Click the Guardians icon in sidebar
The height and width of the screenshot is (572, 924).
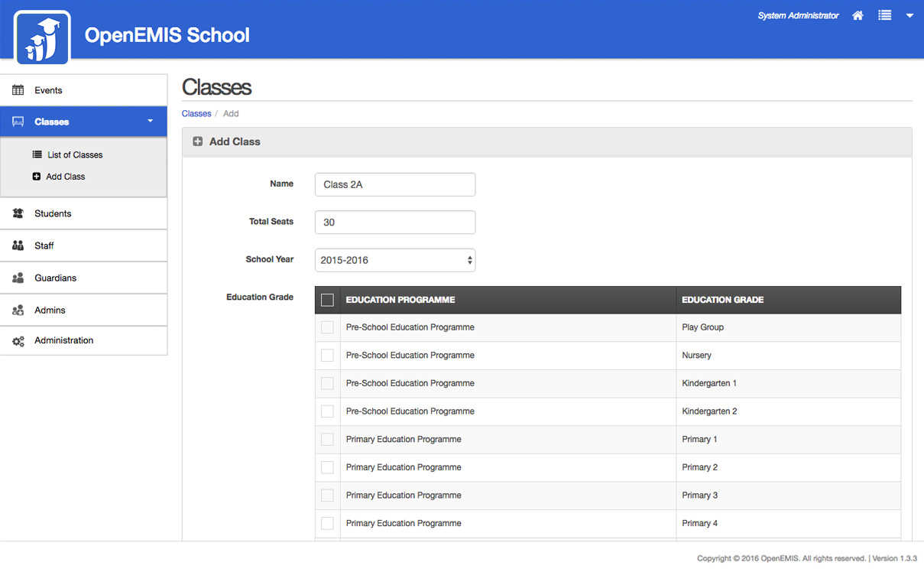tap(18, 278)
